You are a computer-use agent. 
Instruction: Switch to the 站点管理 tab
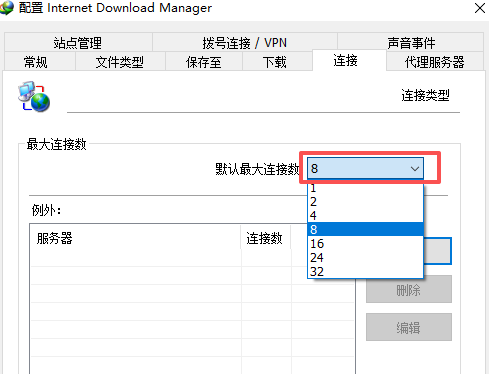pos(78,42)
